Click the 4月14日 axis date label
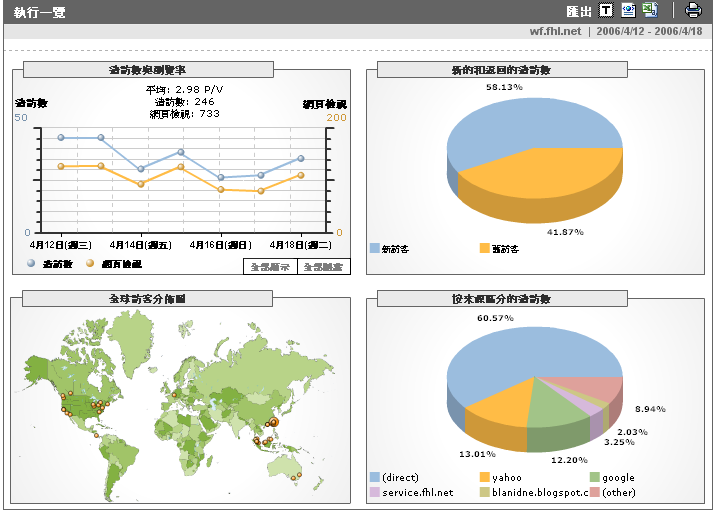The height and width of the screenshot is (515, 714). pyautogui.click(x=141, y=245)
